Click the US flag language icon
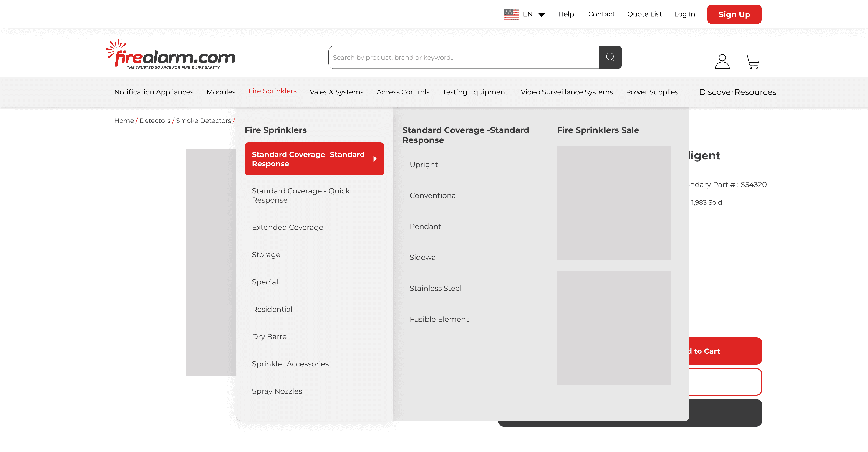Screen dimensions: 868x452 click(511, 14)
